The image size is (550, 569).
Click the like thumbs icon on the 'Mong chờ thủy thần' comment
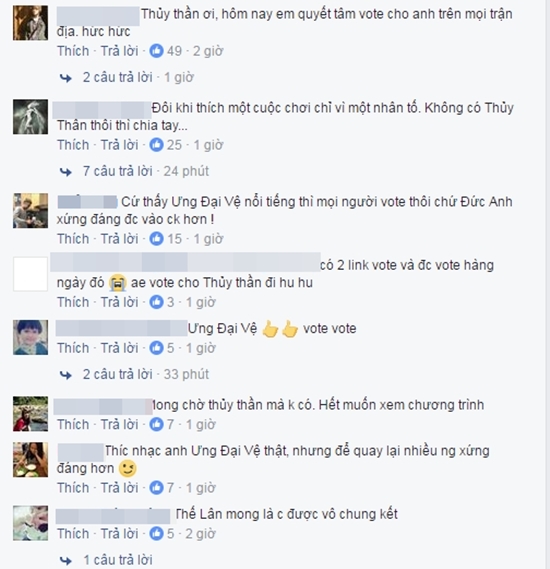pos(157,424)
